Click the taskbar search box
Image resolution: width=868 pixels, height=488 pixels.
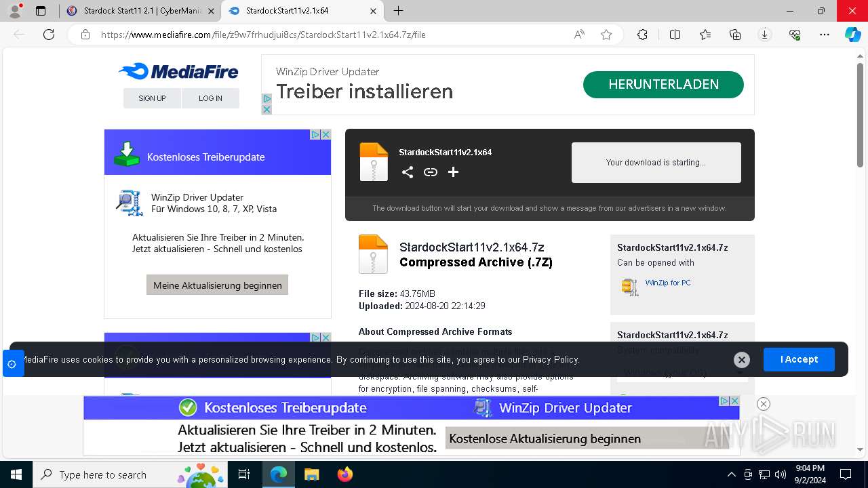point(132,474)
